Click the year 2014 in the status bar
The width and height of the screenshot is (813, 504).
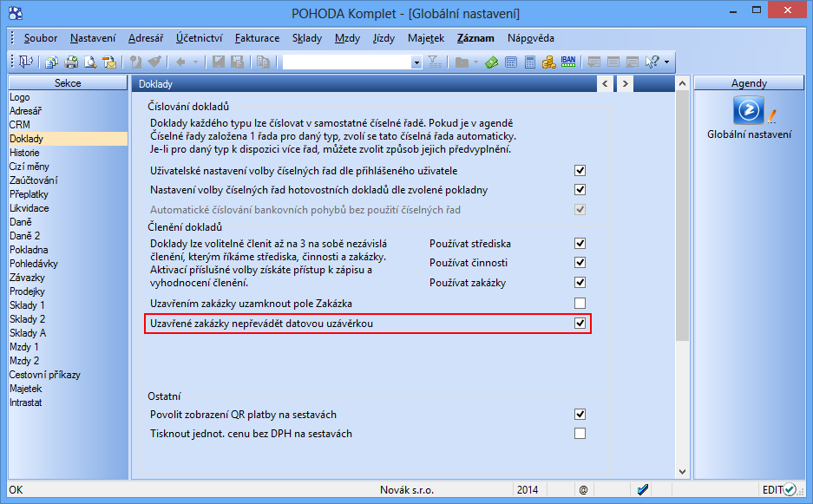(528, 489)
